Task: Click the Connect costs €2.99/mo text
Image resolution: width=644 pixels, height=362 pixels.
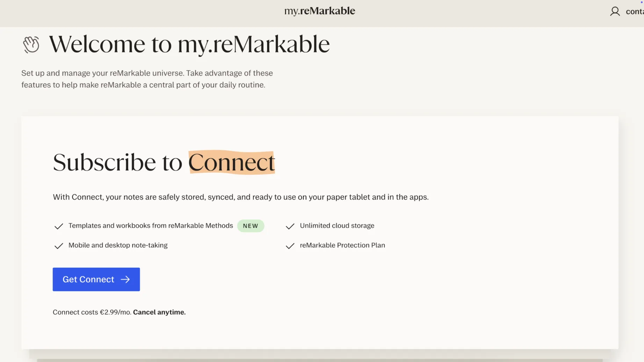Action: (92, 312)
